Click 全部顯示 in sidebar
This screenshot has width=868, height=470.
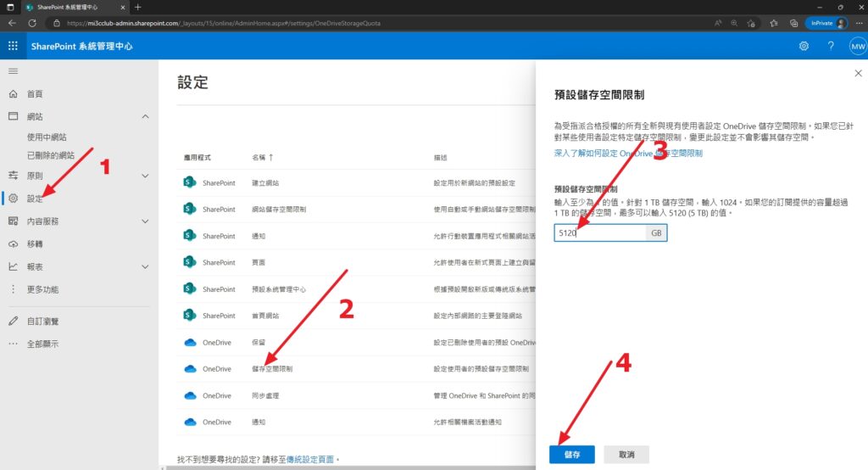(x=42, y=344)
